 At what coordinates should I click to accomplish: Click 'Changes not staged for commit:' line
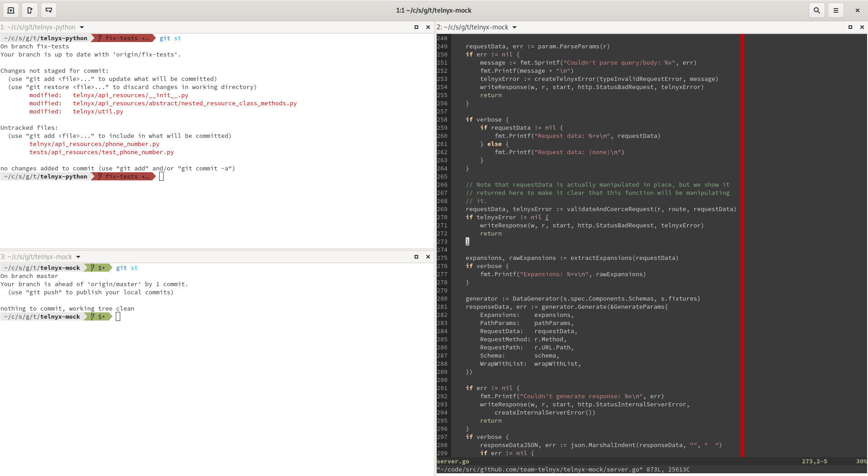tap(54, 71)
